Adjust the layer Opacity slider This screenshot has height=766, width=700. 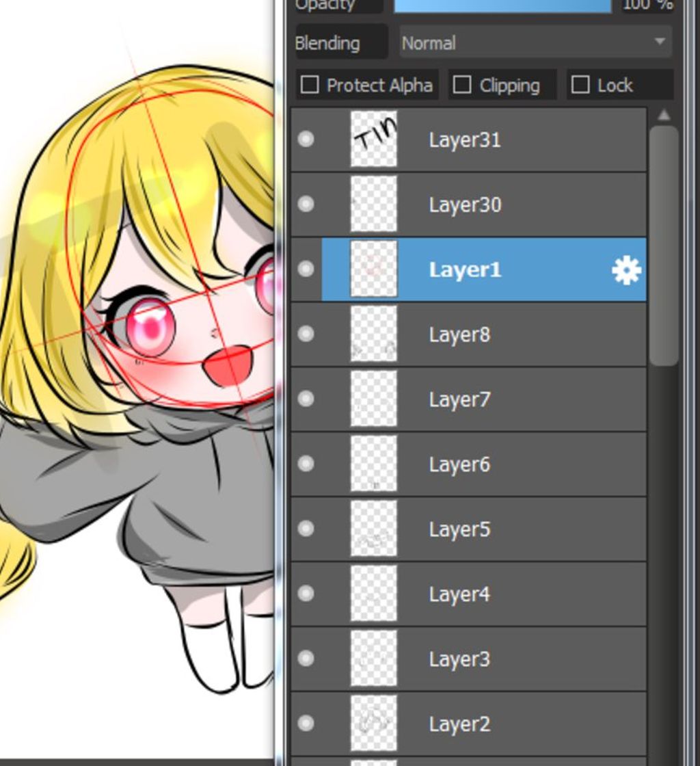pyautogui.click(x=503, y=5)
